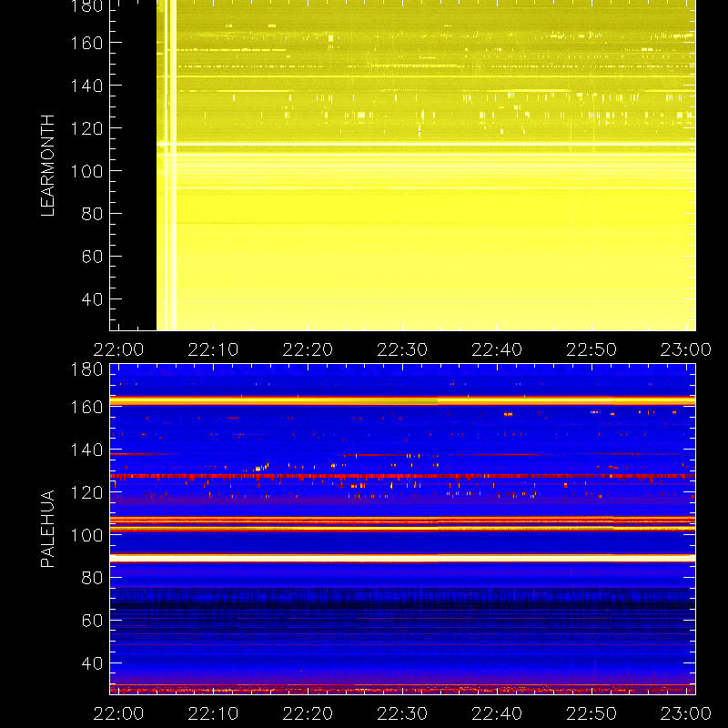Select the 160 frequency label on Learmonth plot

pos(86,43)
